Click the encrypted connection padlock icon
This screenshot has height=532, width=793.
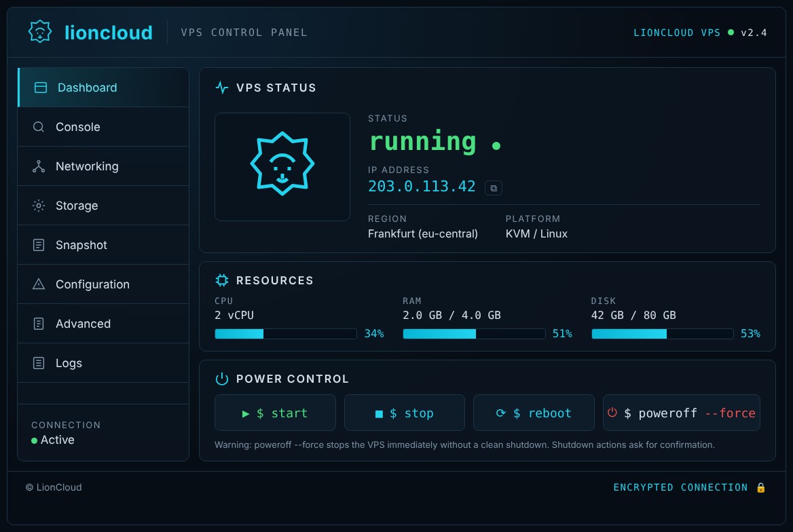(760, 487)
